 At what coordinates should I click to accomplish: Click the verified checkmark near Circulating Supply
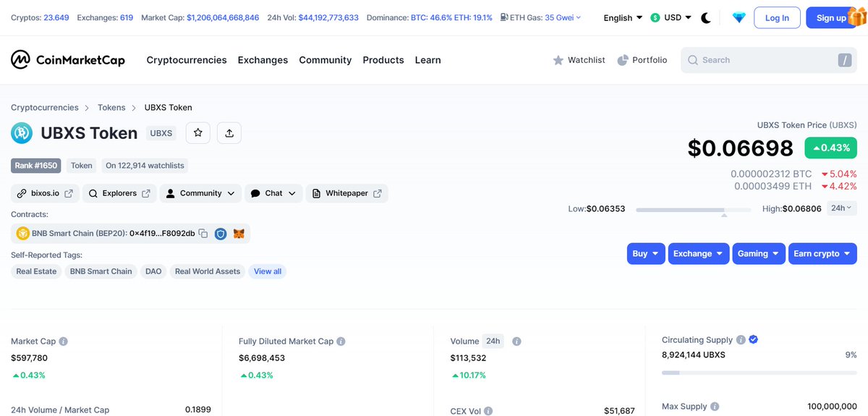pos(753,339)
